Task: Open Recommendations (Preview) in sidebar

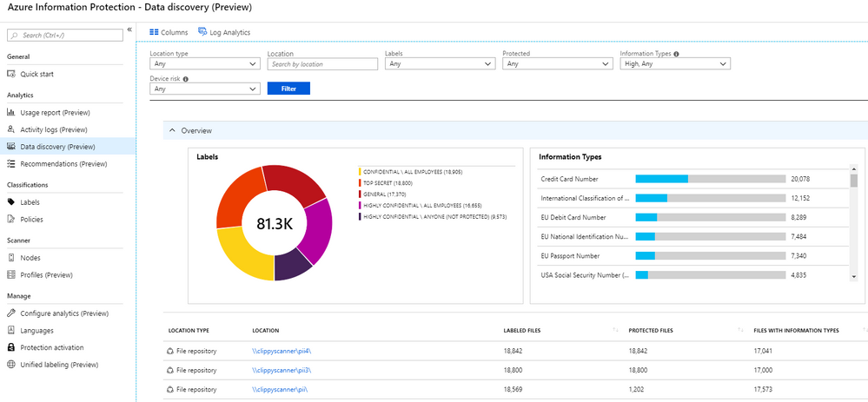Action: coord(61,163)
